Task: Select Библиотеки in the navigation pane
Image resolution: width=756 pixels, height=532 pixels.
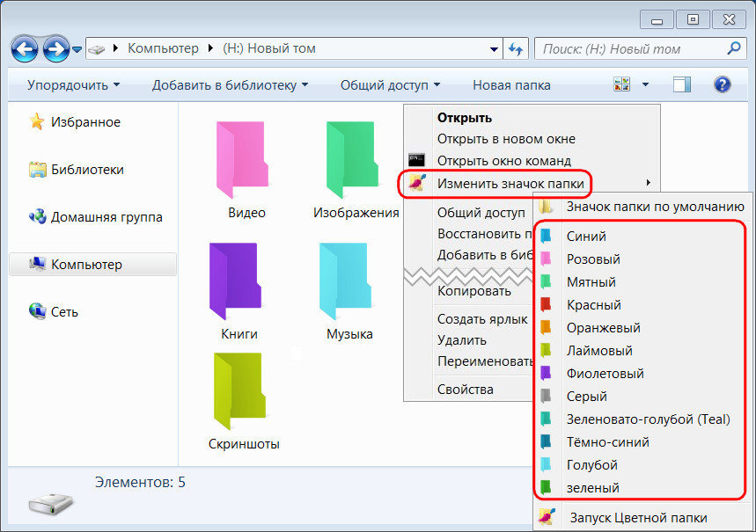Action: (x=77, y=170)
